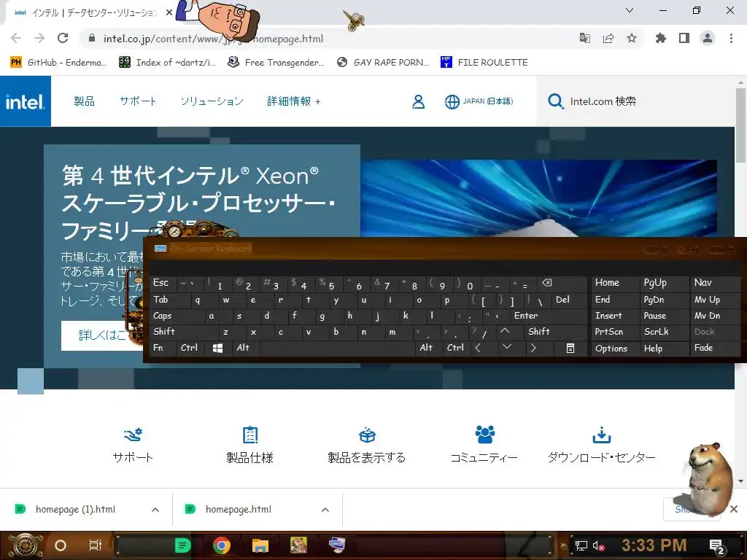The height and width of the screenshot is (560, 747).
Task: Toggle the Fn key on keyboard
Action: tap(163, 348)
